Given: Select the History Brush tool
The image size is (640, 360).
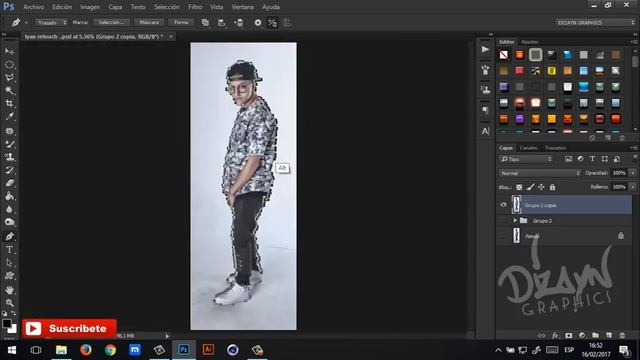Looking at the screenshot, I should click(9, 170).
